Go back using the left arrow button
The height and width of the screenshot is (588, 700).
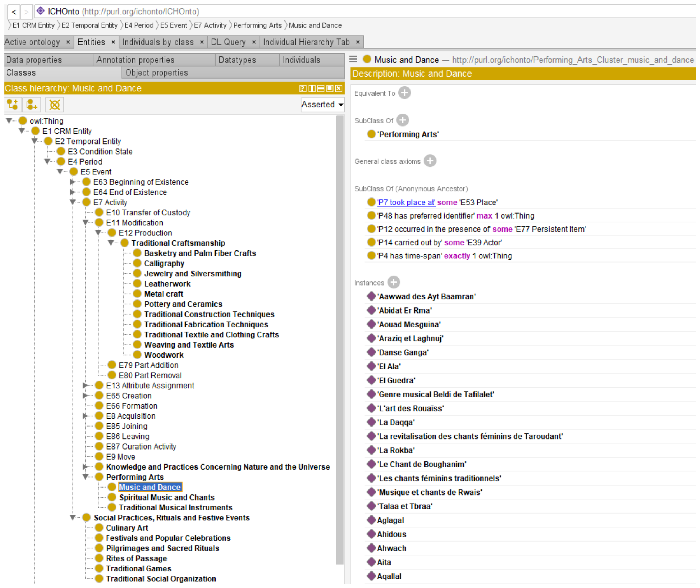14,11
